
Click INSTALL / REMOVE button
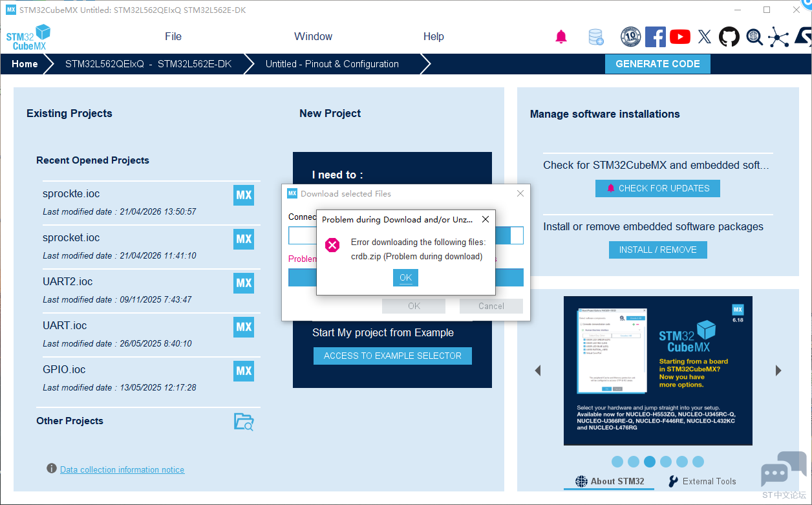[x=658, y=250]
